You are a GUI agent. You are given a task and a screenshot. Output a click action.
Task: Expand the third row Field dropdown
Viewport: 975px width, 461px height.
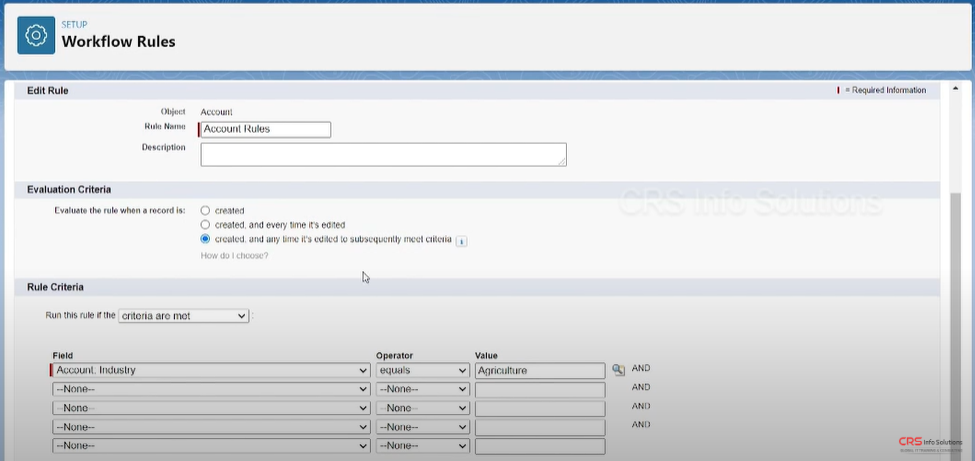211,408
